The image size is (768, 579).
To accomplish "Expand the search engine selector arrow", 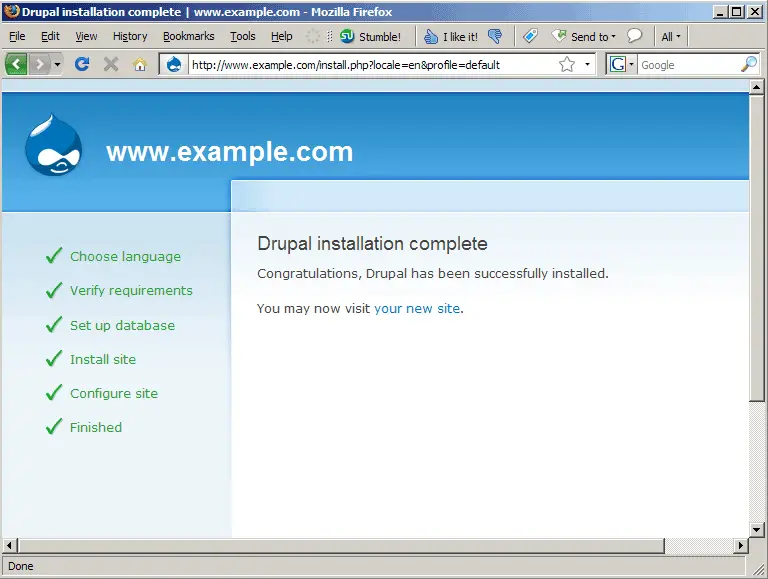I will [631, 64].
